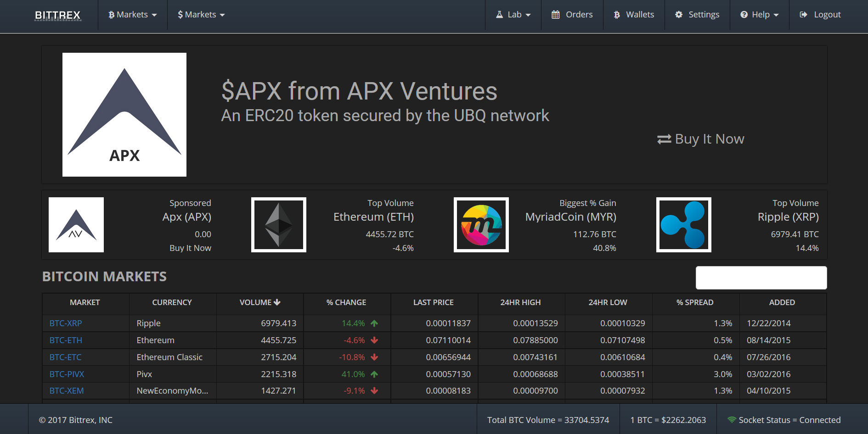Viewport: 868px width, 434px height.
Task: Click the exchange arrows beside Buy It Now
Action: (x=663, y=139)
